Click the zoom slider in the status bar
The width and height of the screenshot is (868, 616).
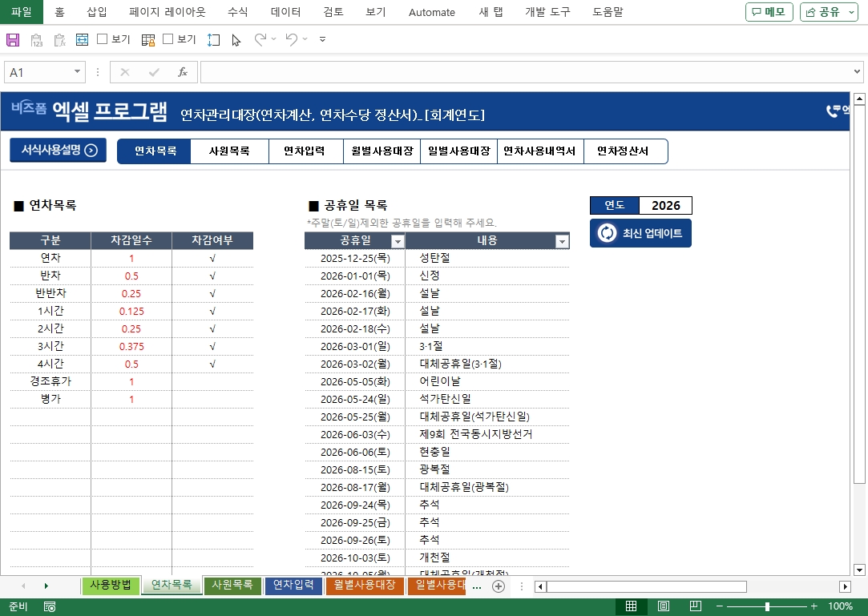click(x=767, y=606)
